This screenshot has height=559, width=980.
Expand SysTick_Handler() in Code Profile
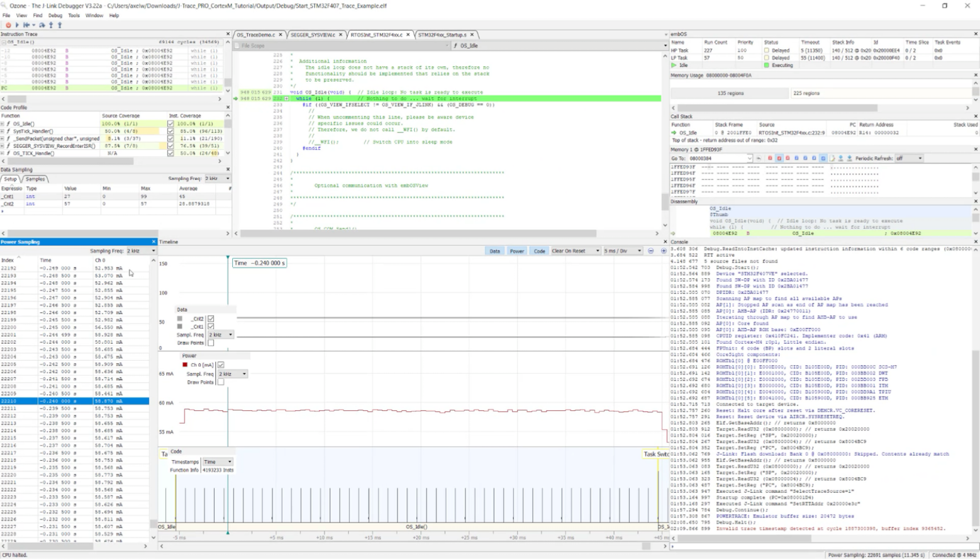[3, 132]
